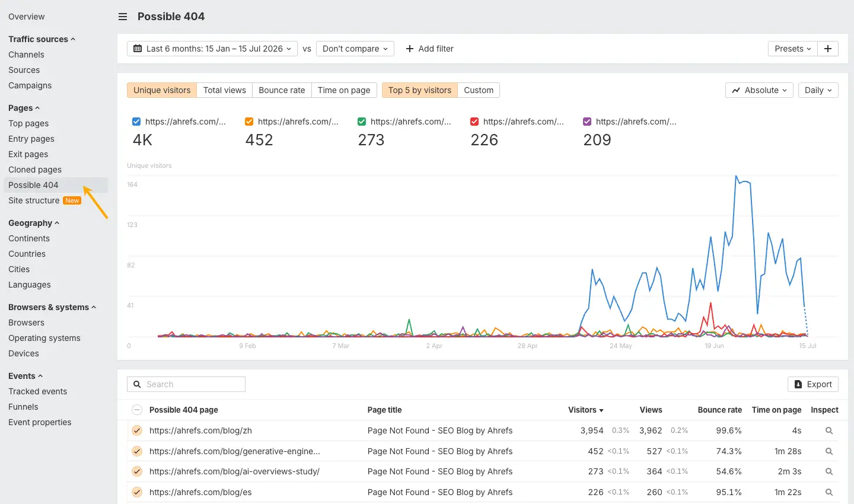The width and height of the screenshot is (854, 504).
Task: Open the Presets dropdown
Action: click(x=793, y=49)
